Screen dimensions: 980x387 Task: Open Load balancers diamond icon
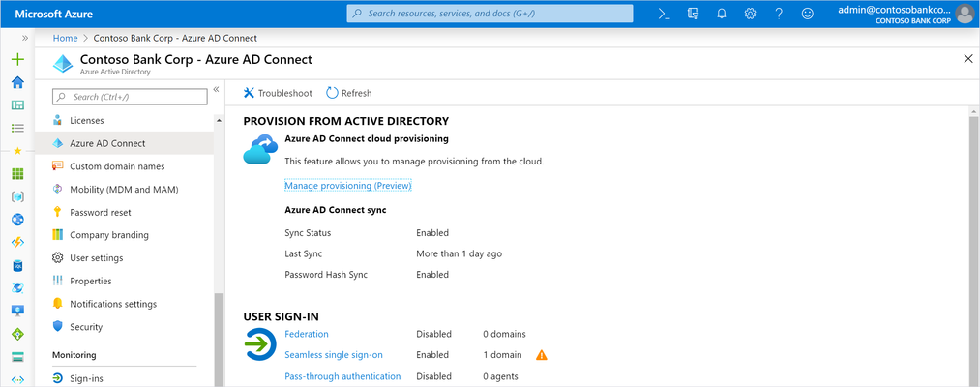(18, 334)
